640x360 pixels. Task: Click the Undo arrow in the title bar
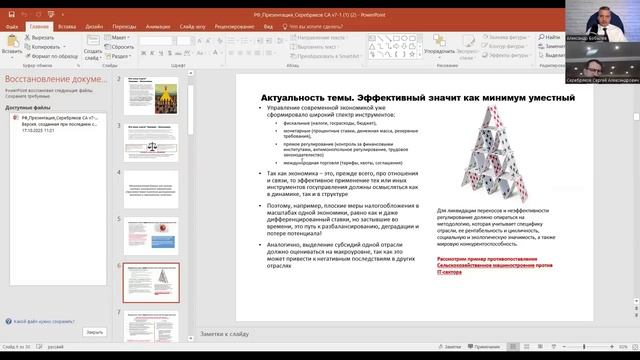(24, 14)
